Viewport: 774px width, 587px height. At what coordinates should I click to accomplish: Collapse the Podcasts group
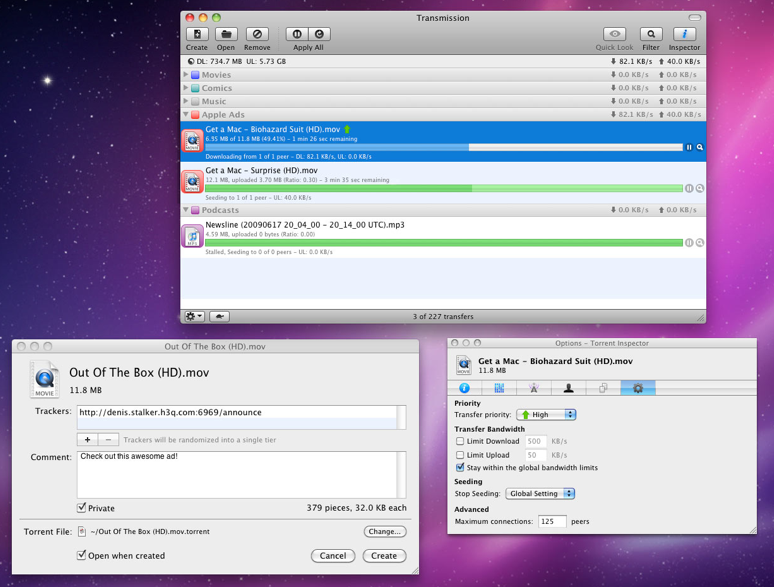click(186, 210)
